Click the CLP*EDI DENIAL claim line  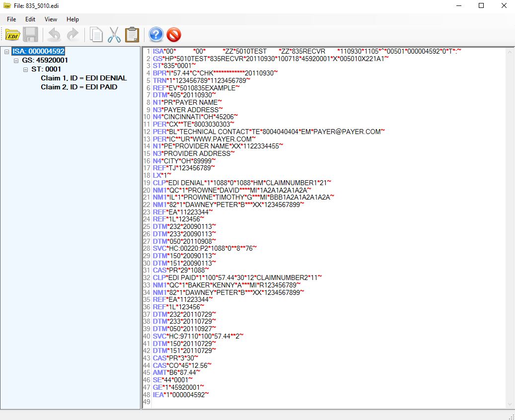click(242, 183)
